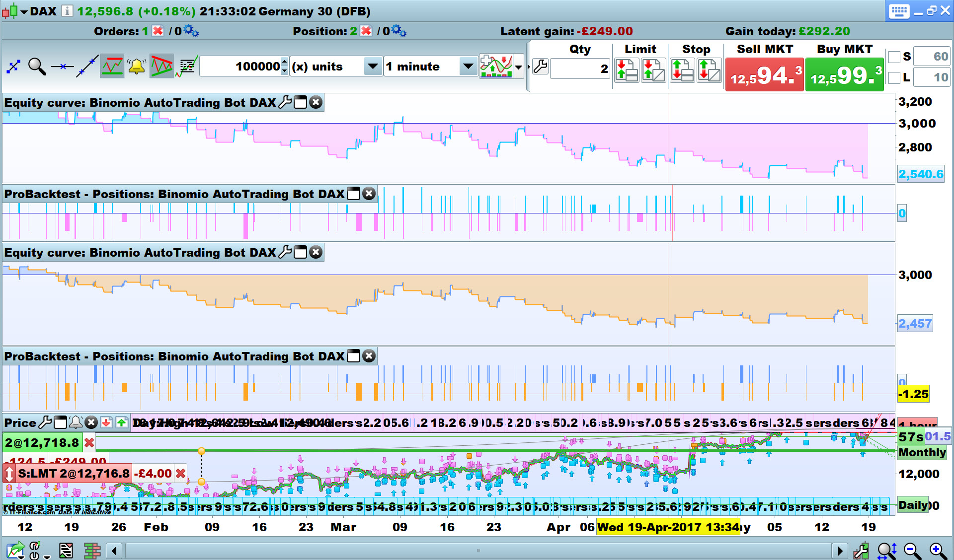954x560 pixels.
Task: Expand the units type dropdown
Action: coord(372,67)
